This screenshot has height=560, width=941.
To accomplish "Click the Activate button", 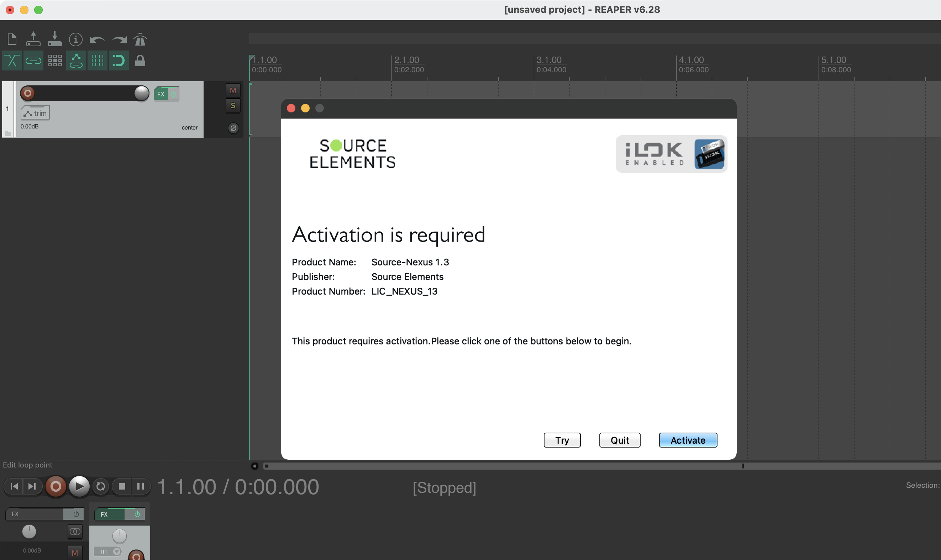I will [x=688, y=440].
